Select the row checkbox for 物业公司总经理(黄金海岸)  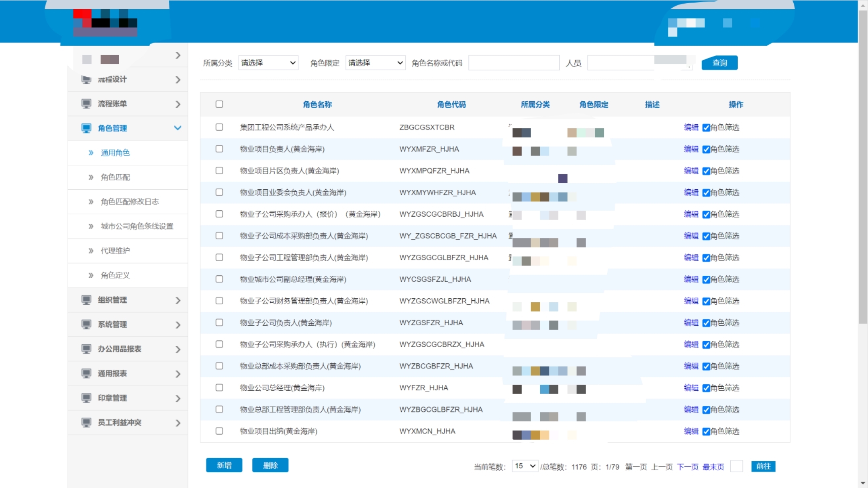[x=219, y=388]
